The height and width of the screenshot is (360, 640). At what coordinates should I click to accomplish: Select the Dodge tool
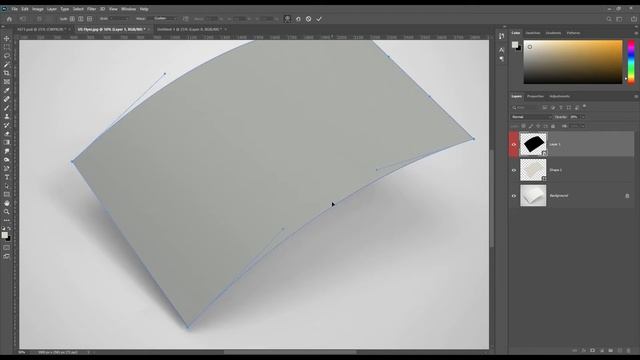tap(7, 160)
